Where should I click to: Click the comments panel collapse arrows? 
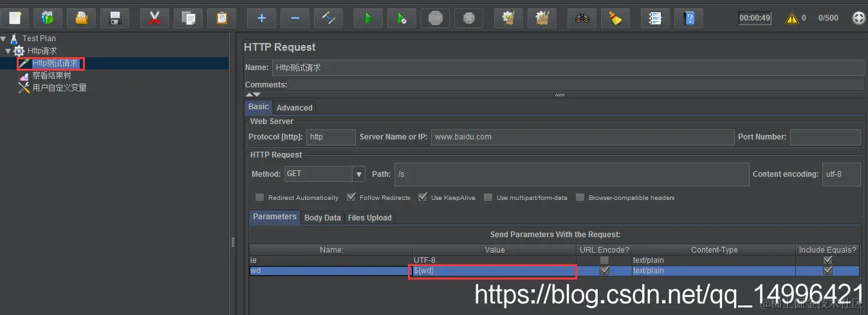pos(253,94)
